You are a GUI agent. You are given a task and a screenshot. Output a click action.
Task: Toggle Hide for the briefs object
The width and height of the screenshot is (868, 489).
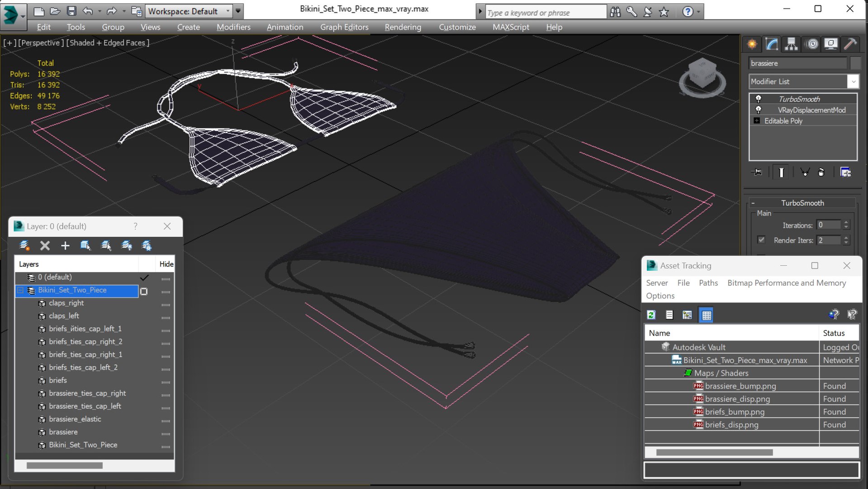[166, 382]
